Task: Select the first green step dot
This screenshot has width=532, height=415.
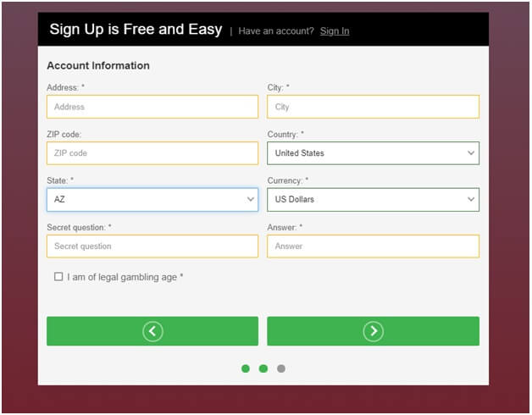Action: point(246,368)
